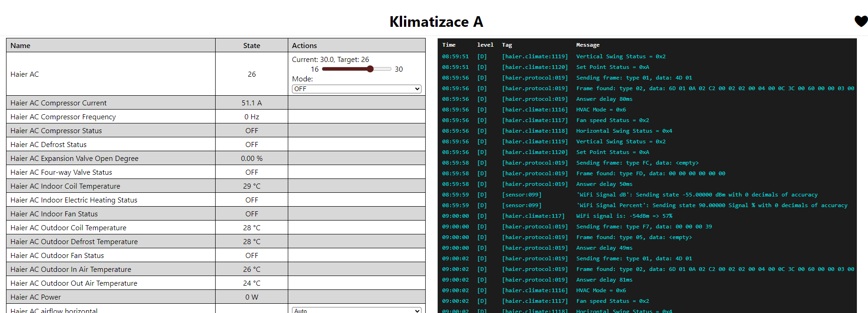Click the log Time column header
Viewport: 868px width, 313px height.
click(449, 45)
